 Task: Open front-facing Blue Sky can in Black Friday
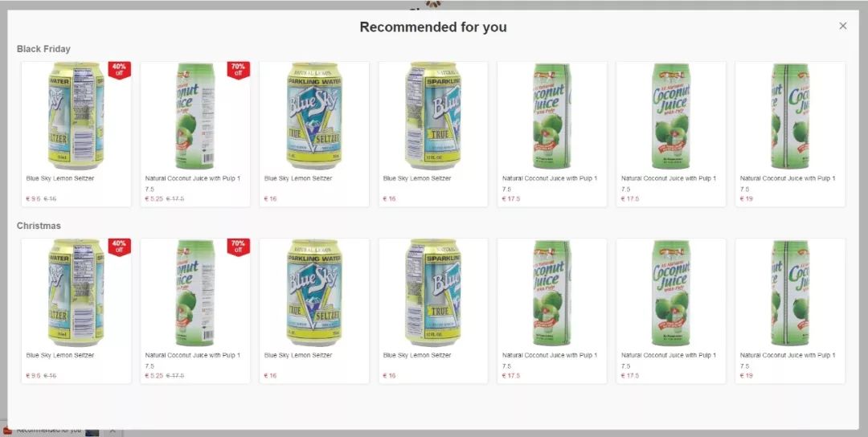[x=314, y=116]
